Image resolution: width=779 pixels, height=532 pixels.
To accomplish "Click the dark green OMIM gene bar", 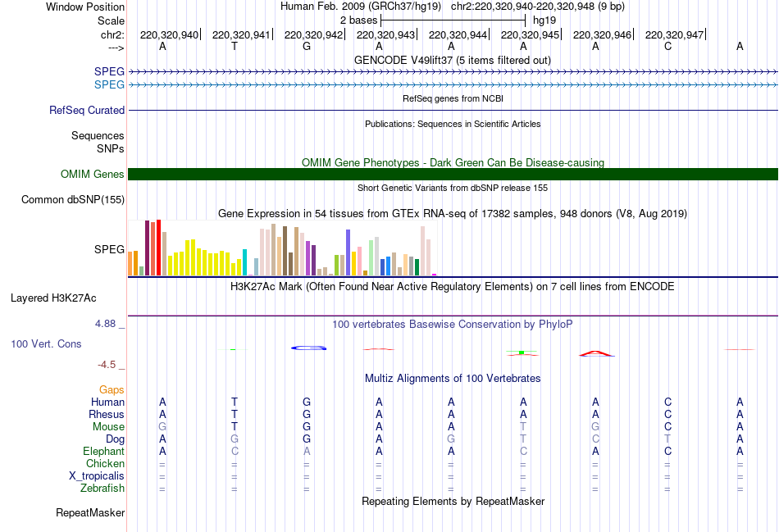I will [x=453, y=175].
